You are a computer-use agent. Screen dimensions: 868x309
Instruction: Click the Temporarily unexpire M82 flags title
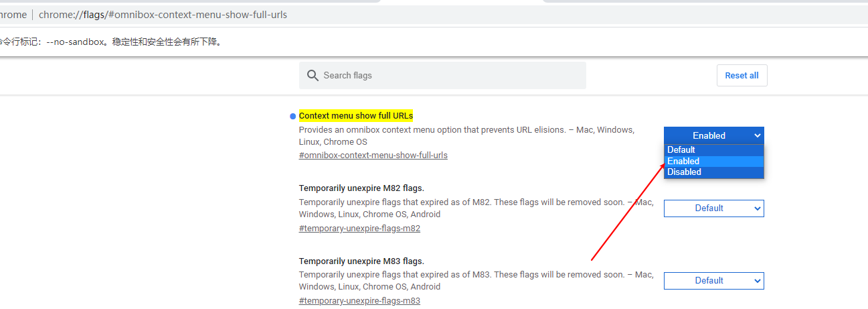tap(361, 188)
